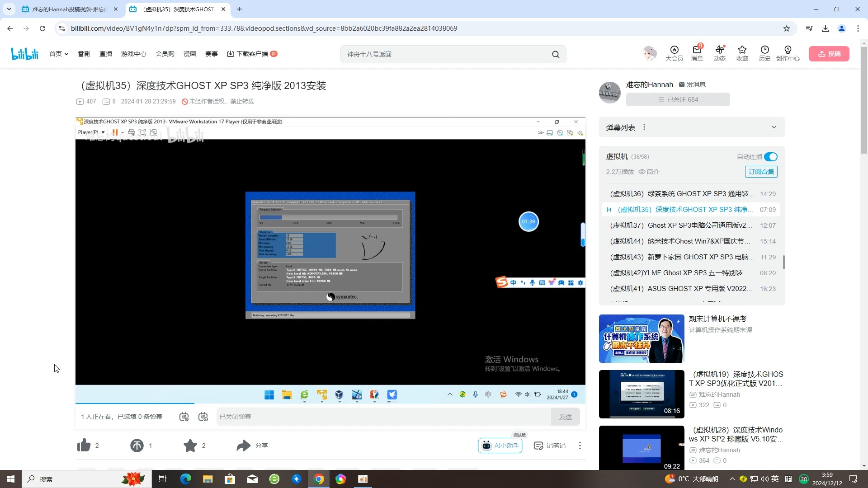This screenshot has width=868, height=488.
Task: Open 期末计算机不裸考 thumbnail
Action: click(642, 338)
